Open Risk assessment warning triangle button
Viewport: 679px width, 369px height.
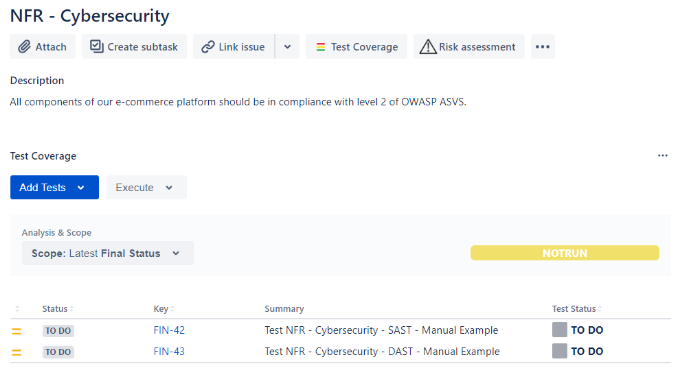[469, 47]
